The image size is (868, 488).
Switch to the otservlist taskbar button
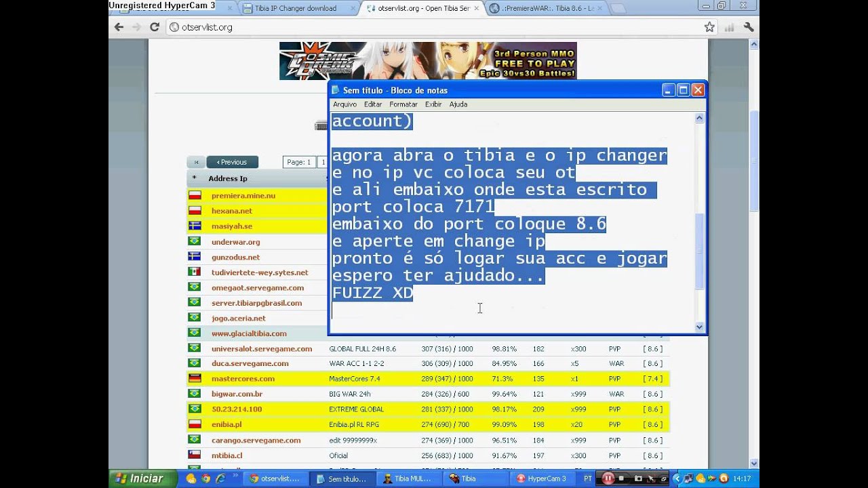(275, 479)
